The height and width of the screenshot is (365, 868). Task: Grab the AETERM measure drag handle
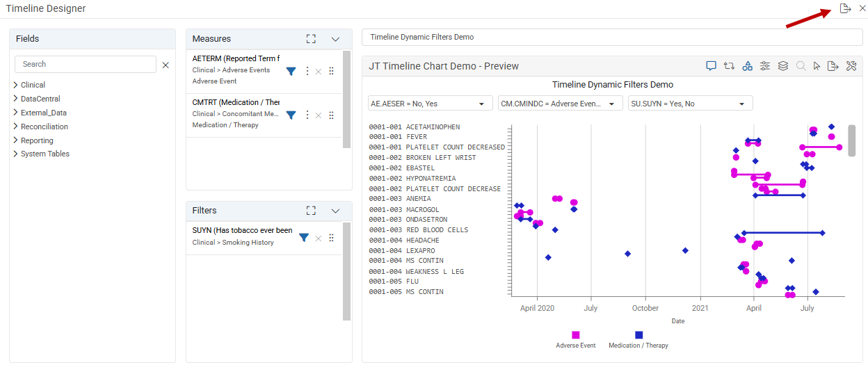pyautogui.click(x=331, y=71)
